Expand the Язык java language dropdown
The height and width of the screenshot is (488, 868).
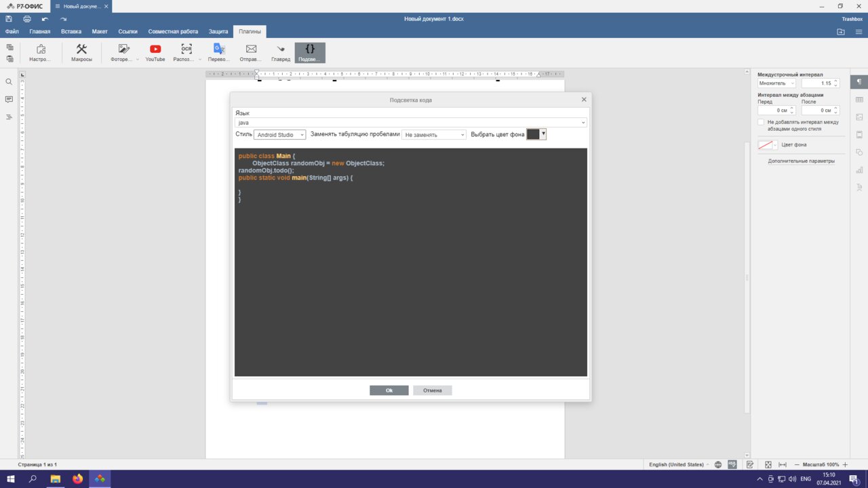point(410,123)
